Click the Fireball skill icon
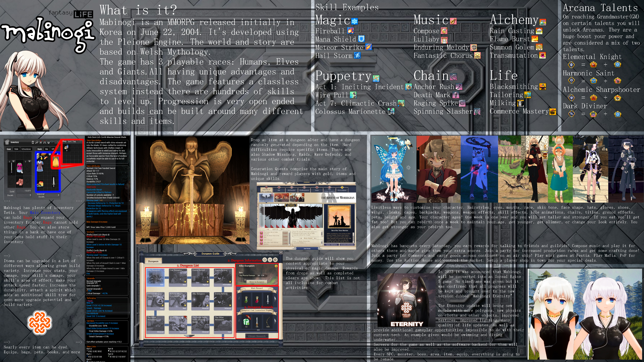The width and height of the screenshot is (644, 362). 351,31
